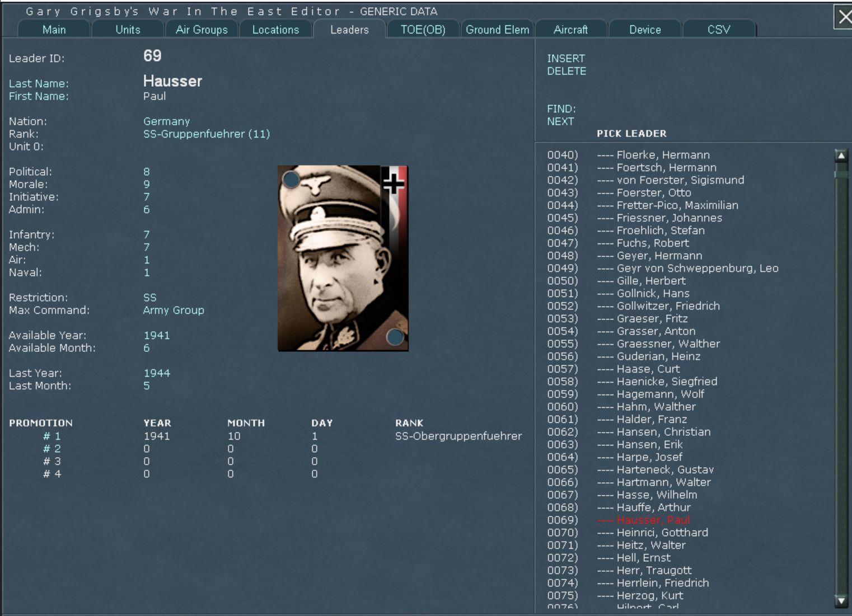Select leader Floerke, Hermann

(653, 155)
